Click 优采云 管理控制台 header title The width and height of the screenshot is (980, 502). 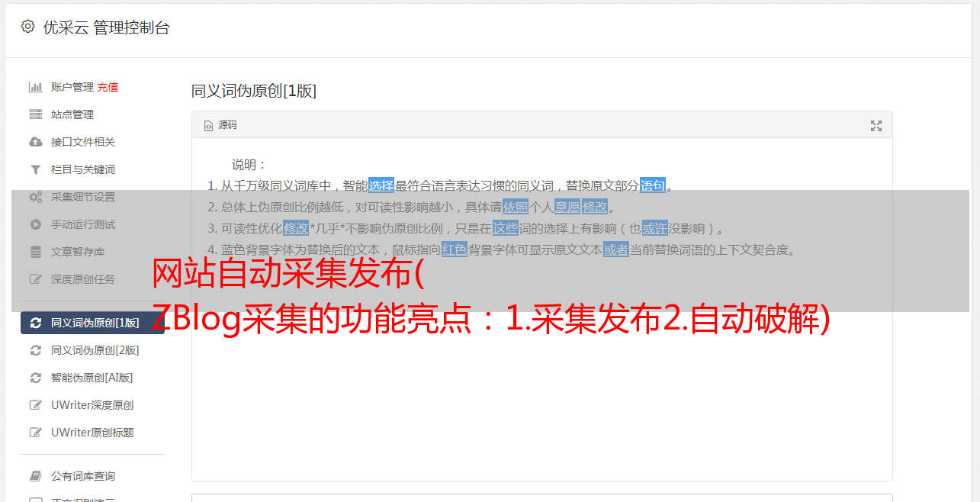pos(106,27)
